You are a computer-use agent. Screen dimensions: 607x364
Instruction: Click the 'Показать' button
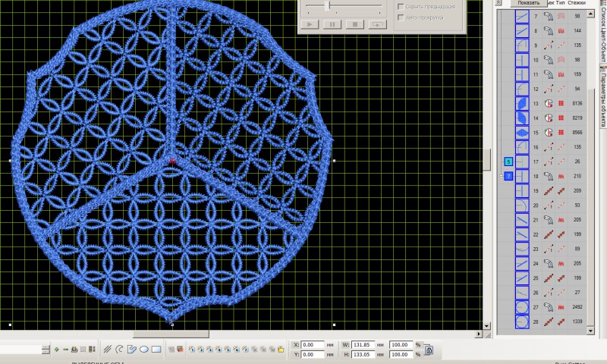(528, 3)
